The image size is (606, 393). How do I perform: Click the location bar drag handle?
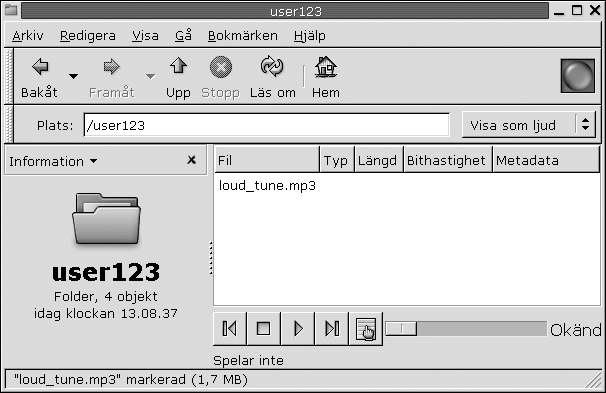pos(9,124)
